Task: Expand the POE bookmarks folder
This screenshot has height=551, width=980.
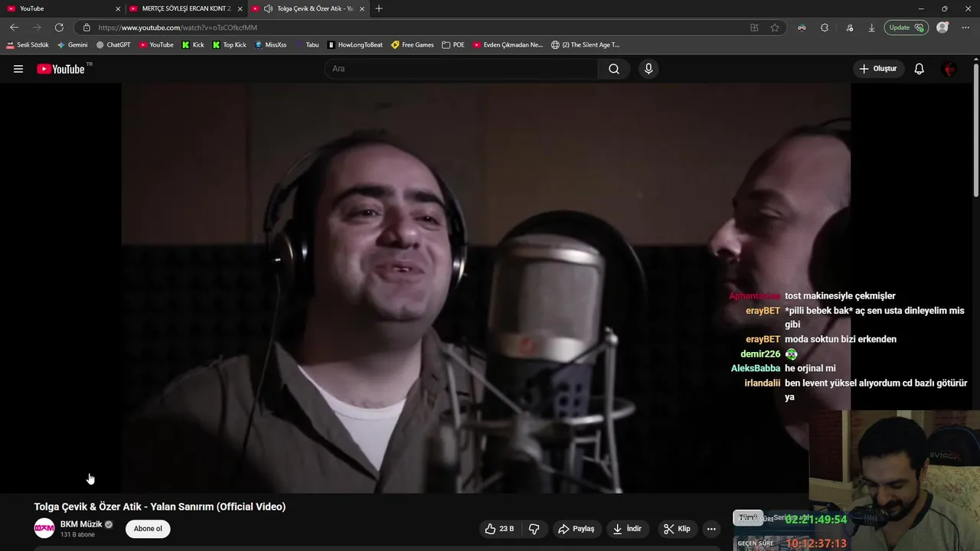Action: coord(453,45)
